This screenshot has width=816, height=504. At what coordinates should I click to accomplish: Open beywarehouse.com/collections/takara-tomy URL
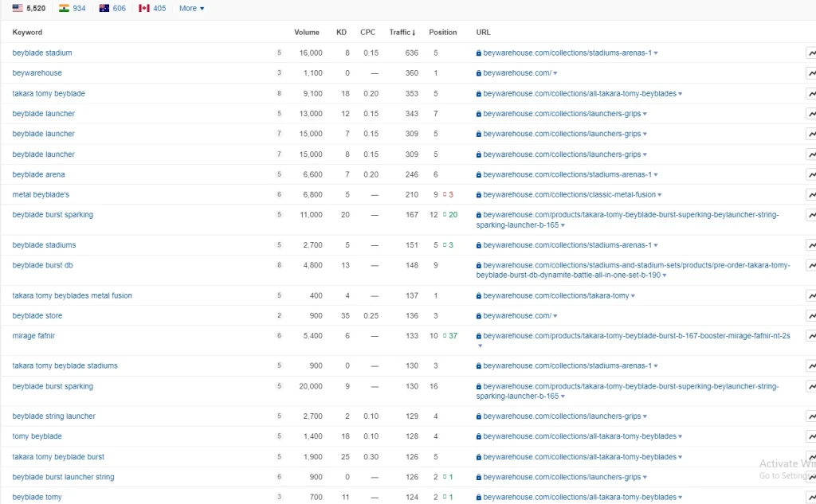coord(555,295)
